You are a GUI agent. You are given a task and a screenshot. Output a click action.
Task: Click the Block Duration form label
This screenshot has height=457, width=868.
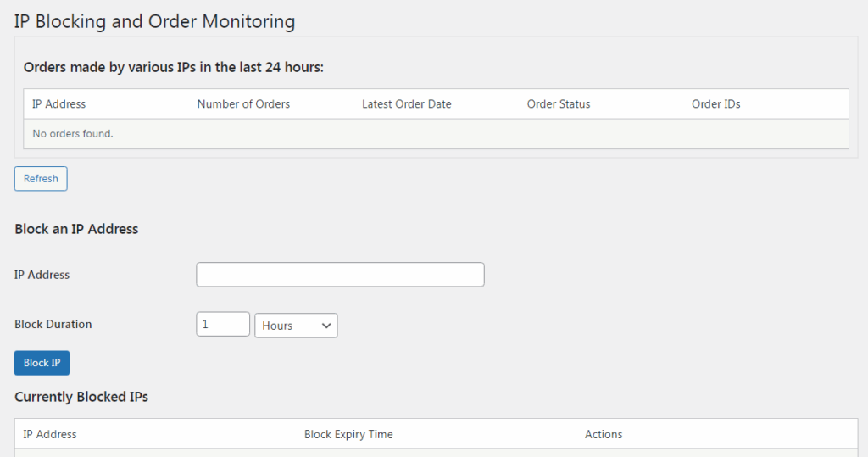click(53, 324)
